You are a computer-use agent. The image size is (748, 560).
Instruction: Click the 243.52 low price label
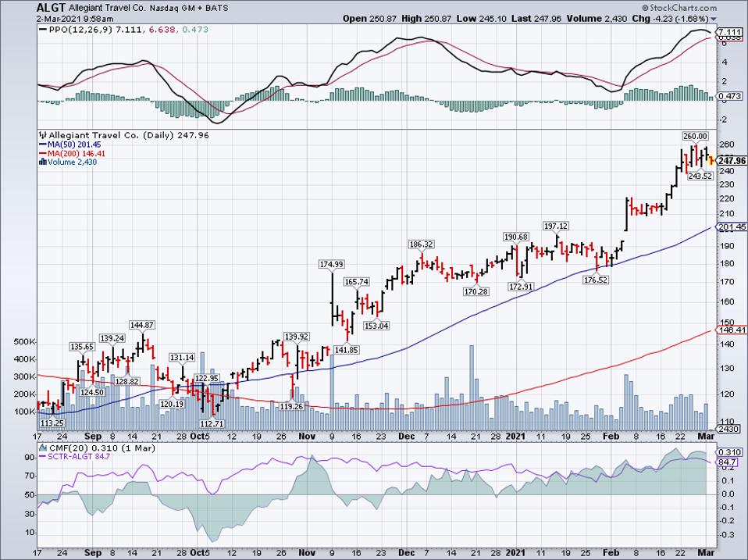click(700, 176)
